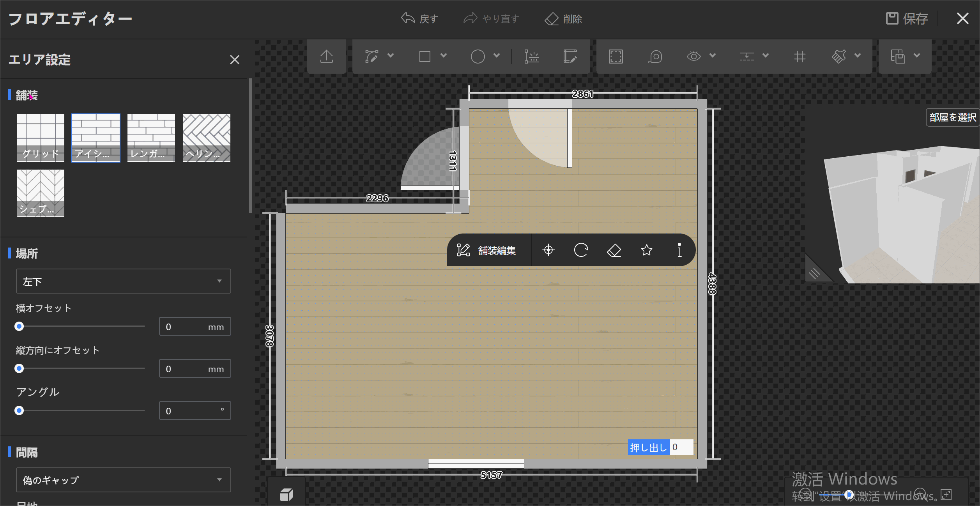Viewport: 980px width, 506px height.
Task: Click the アングル slider handle
Action: point(19,410)
